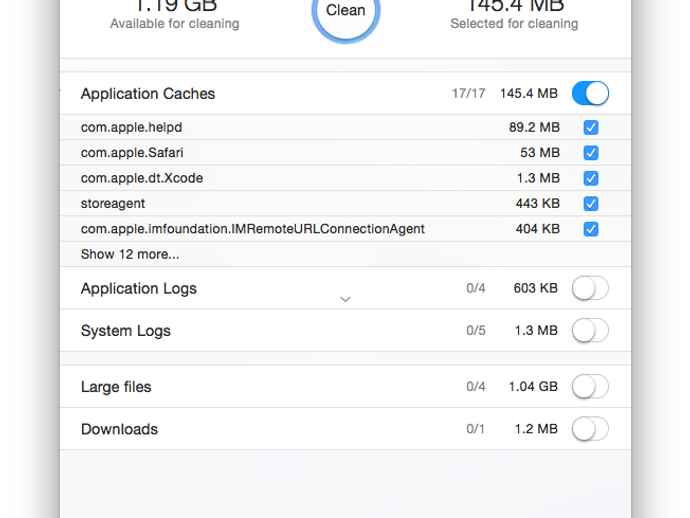Screen dimensions: 690x518
Task: Click the Application Caches header label
Action: coord(148,94)
